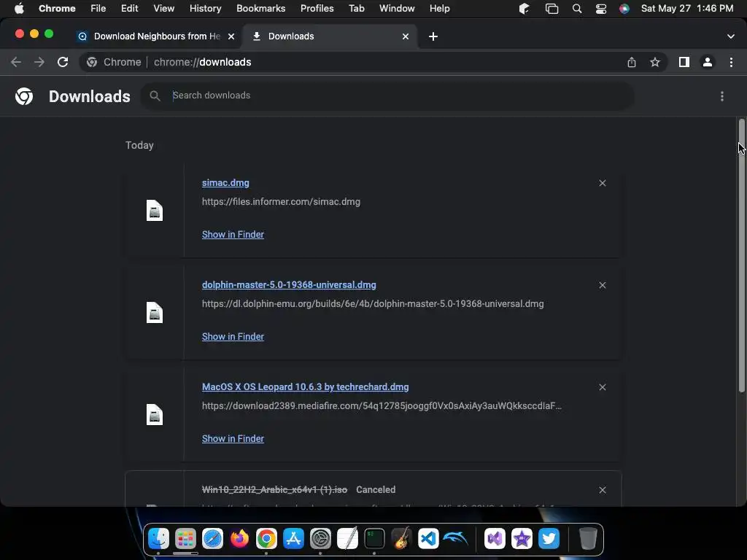Click the menu bar date and time

(x=687, y=9)
